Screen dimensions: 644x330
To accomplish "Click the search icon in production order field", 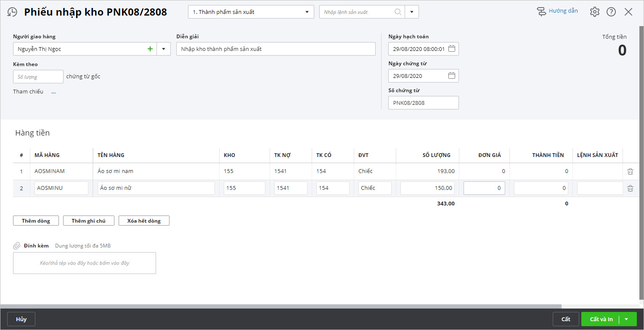I will (x=398, y=12).
